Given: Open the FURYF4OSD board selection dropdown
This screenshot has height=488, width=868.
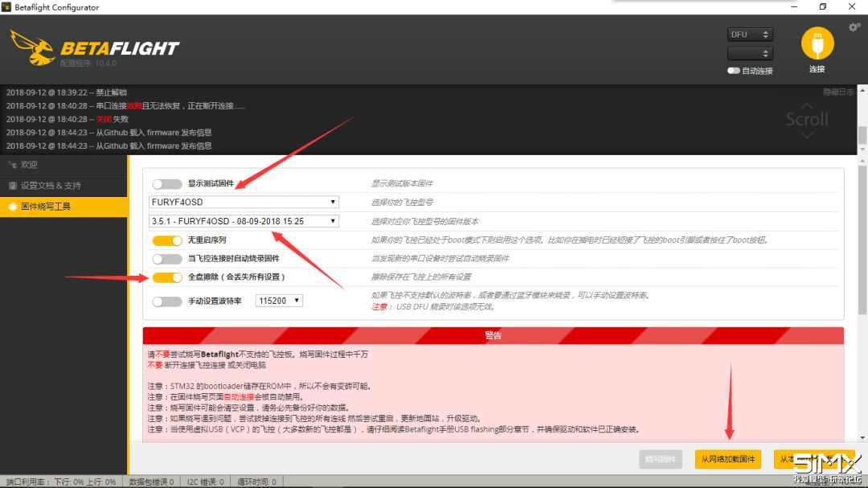Looking at the screenshot, I should coord(244,202).
